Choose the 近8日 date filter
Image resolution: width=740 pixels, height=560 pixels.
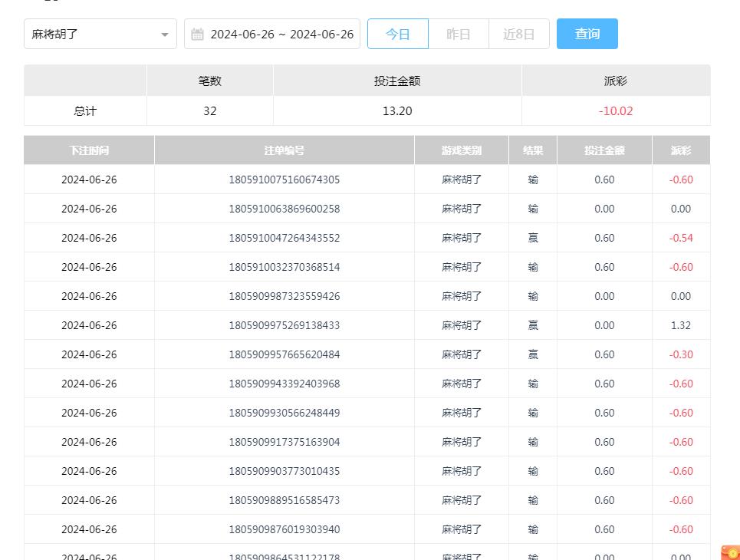[x=518, y=35]
